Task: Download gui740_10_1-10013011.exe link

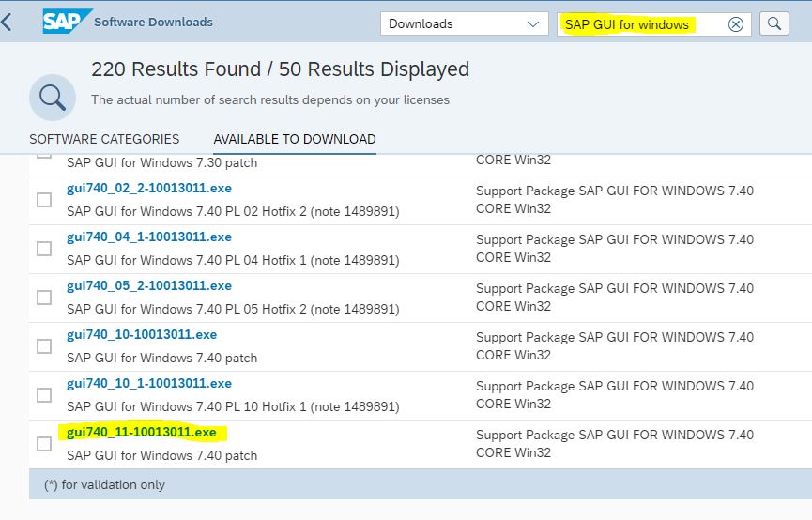Action: (x=149, y=383)
